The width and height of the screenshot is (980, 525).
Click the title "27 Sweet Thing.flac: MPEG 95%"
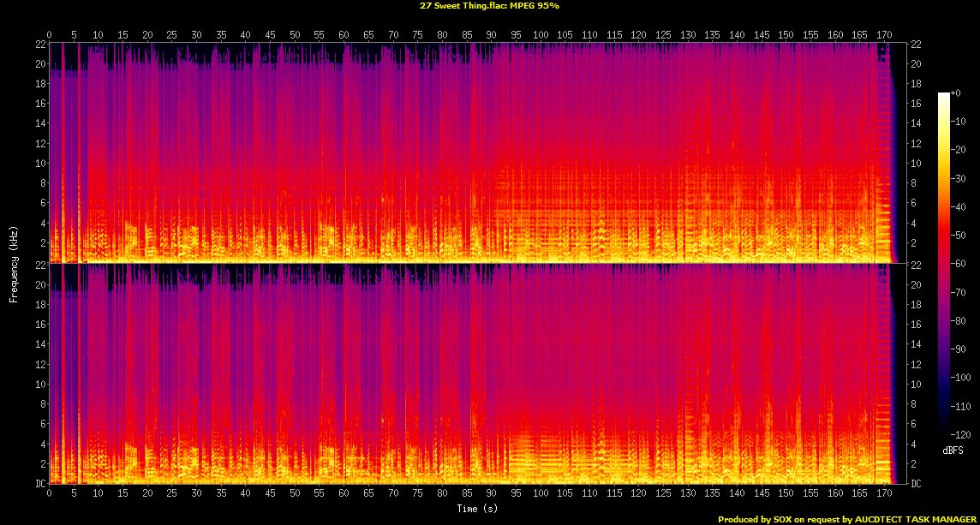coord(490,5)
